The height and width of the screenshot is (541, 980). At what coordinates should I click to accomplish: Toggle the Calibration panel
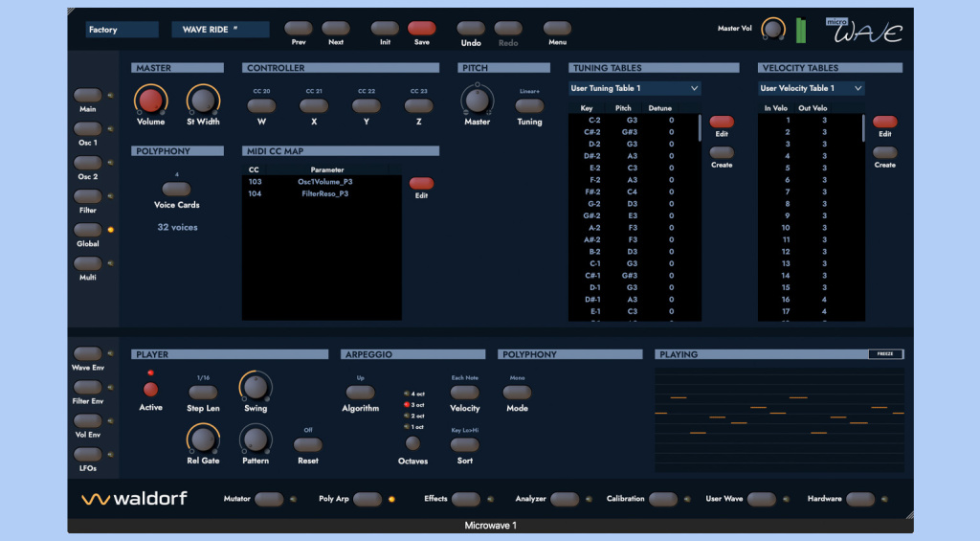tap(662, 499)
